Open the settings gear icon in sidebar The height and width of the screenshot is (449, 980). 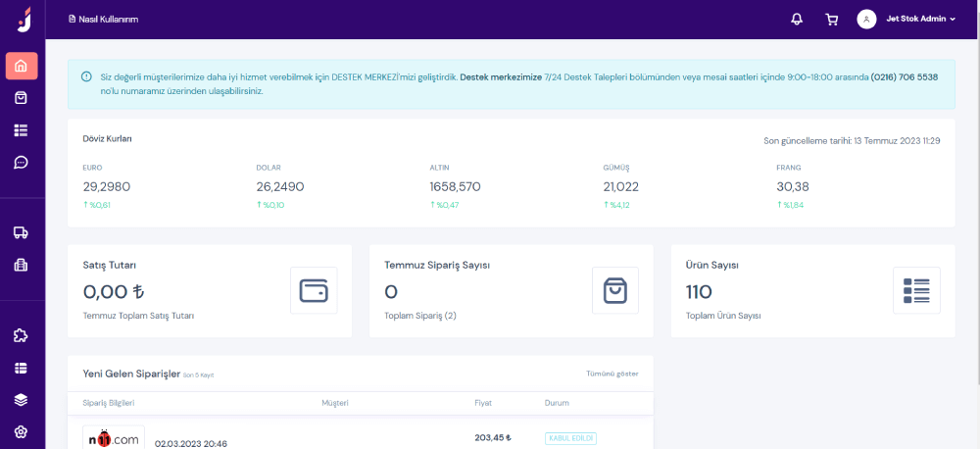[22, 431]
